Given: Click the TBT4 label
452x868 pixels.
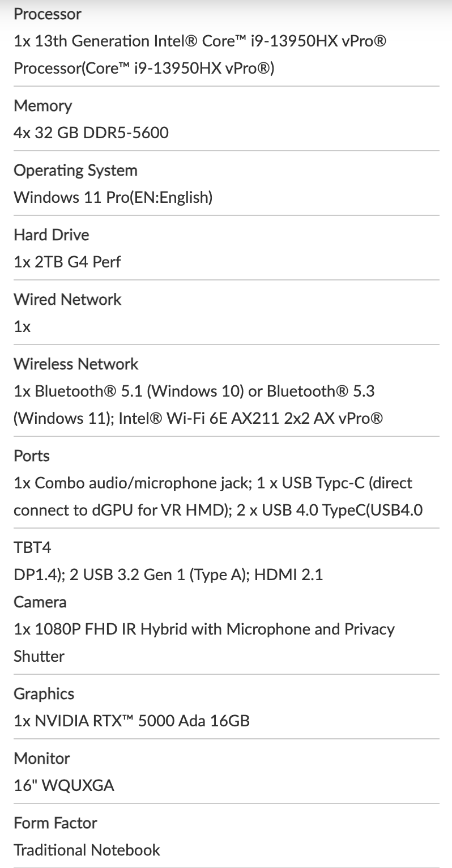Looking at the screenshot, I should pos(33,547).
